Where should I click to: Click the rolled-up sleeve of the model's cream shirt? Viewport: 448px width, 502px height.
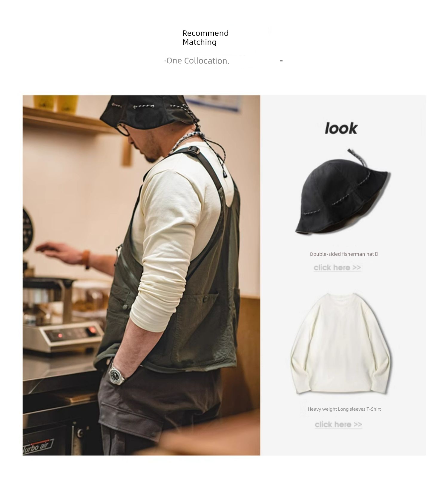pos(155,298)
